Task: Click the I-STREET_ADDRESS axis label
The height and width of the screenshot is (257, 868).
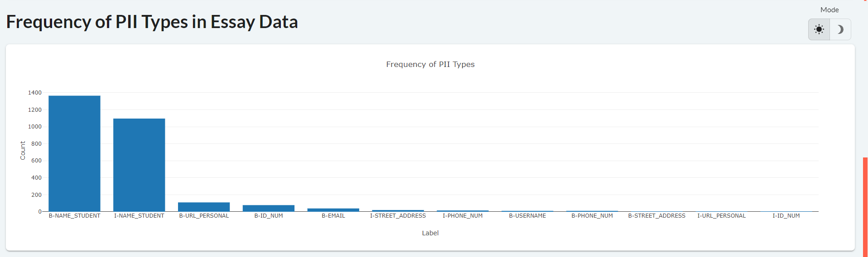Action: (x=398, y=216)
